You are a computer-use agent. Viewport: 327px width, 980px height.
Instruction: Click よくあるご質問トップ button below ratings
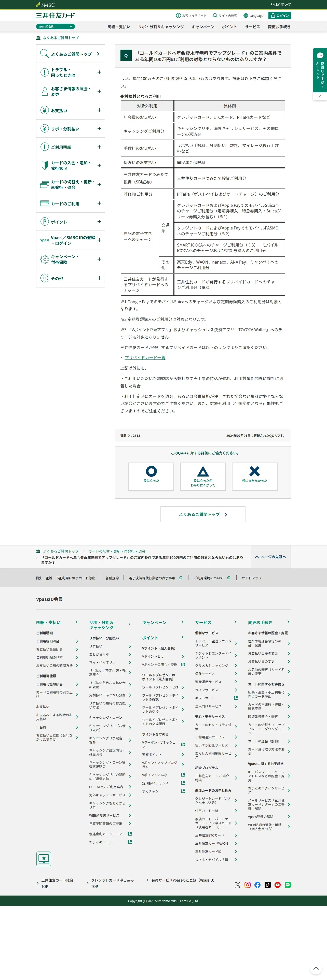pyautogui.click(x=203, y=514)
